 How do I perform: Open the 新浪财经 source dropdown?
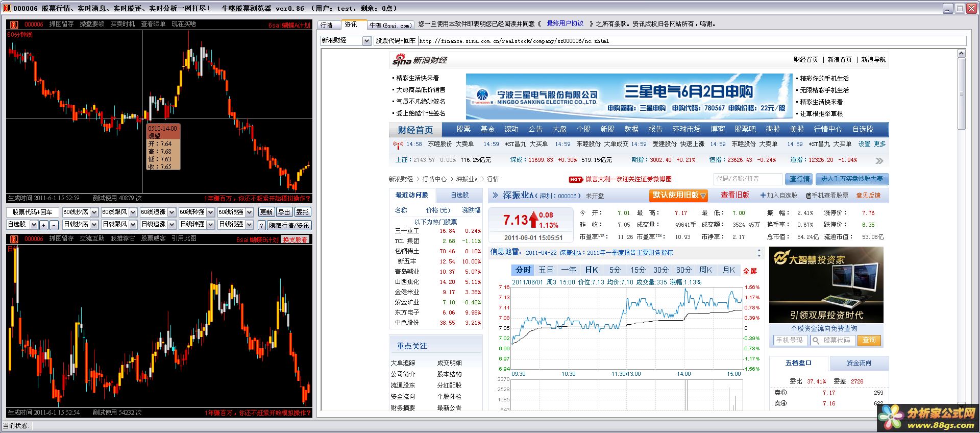[x=366, y=41]
